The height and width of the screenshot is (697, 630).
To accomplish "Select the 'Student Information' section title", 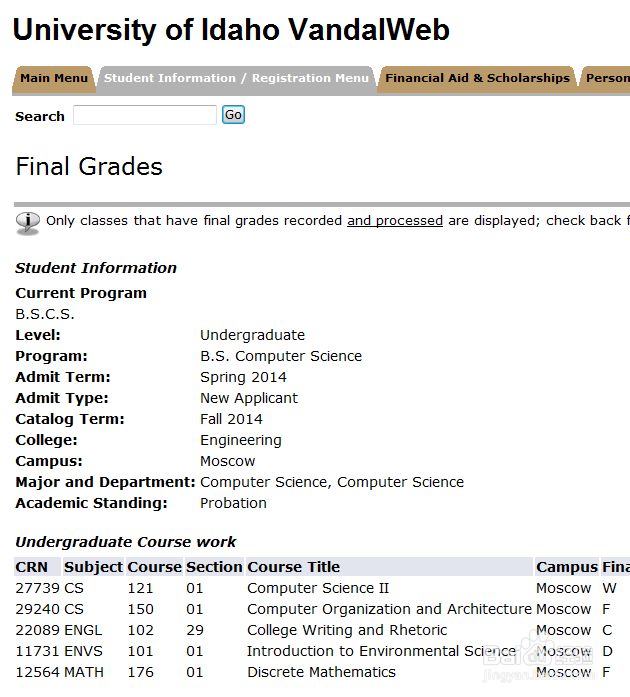I will [x=96, y=268].
